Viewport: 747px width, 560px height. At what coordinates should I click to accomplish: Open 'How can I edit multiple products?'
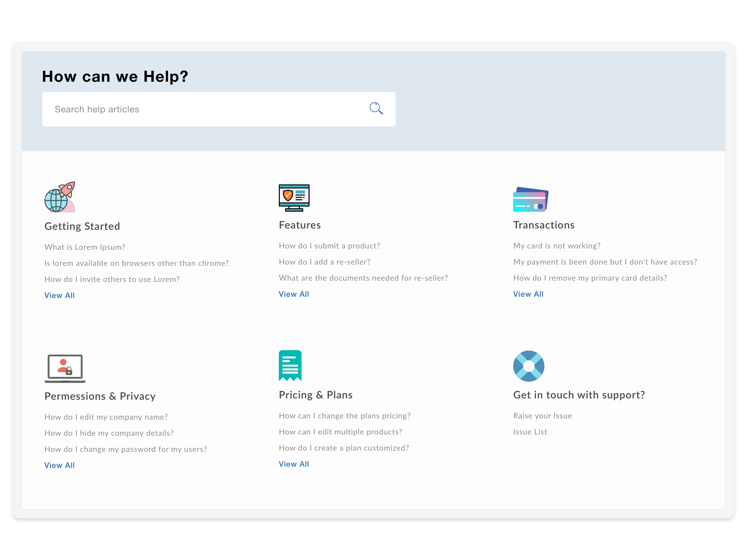point(340,432)
